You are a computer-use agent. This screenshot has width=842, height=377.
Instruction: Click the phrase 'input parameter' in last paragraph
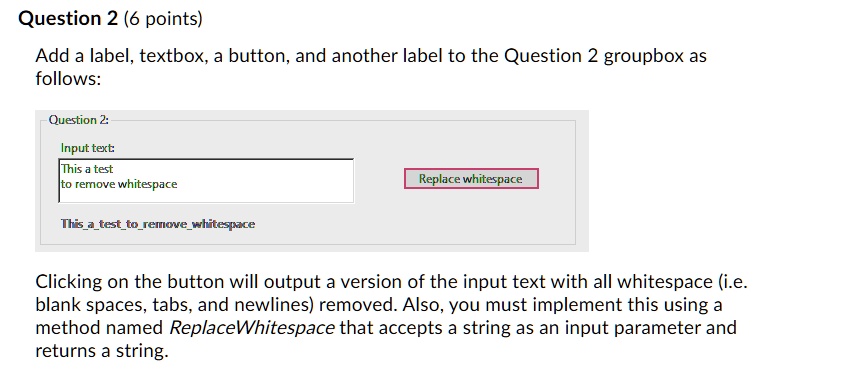633,328
